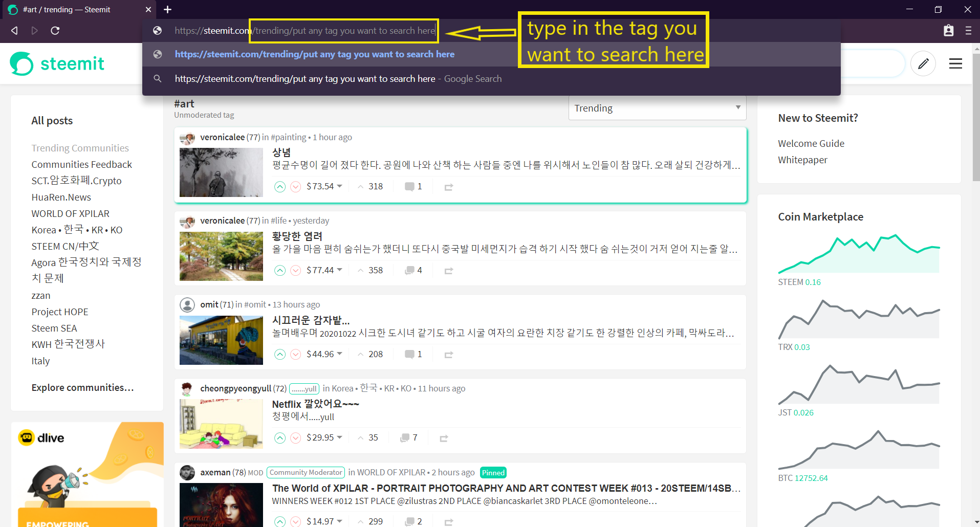Click the address bar URL field
The height and width of the screenshot is (527, 980).
tap(305, 31)
